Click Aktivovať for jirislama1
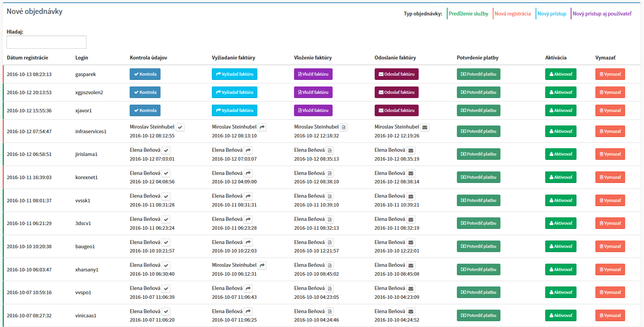The height and width of the screenshot is (327, 644). pos(561,154)
